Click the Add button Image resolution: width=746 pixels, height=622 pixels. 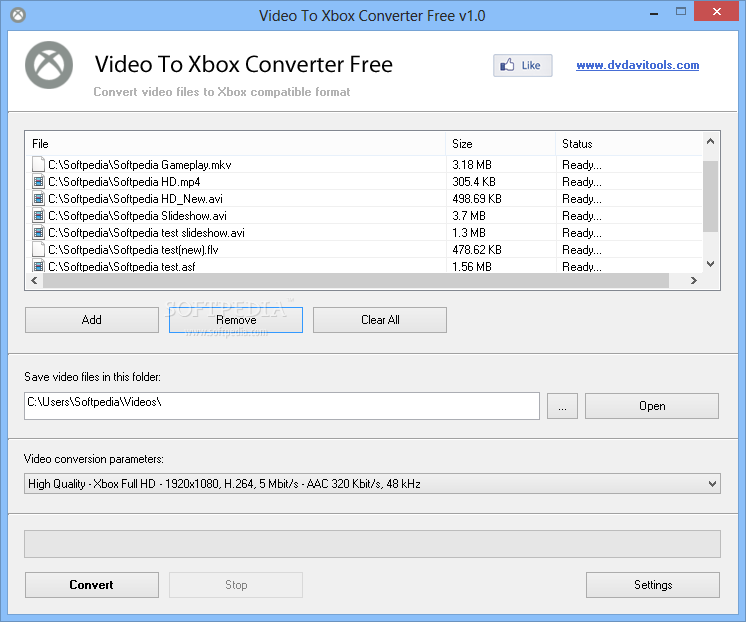click(x=92, y=320)
